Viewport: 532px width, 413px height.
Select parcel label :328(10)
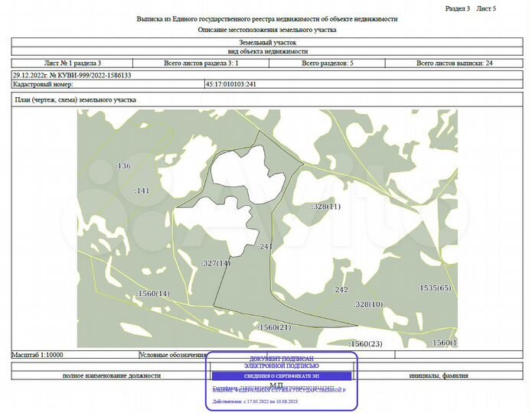[368, 304]
